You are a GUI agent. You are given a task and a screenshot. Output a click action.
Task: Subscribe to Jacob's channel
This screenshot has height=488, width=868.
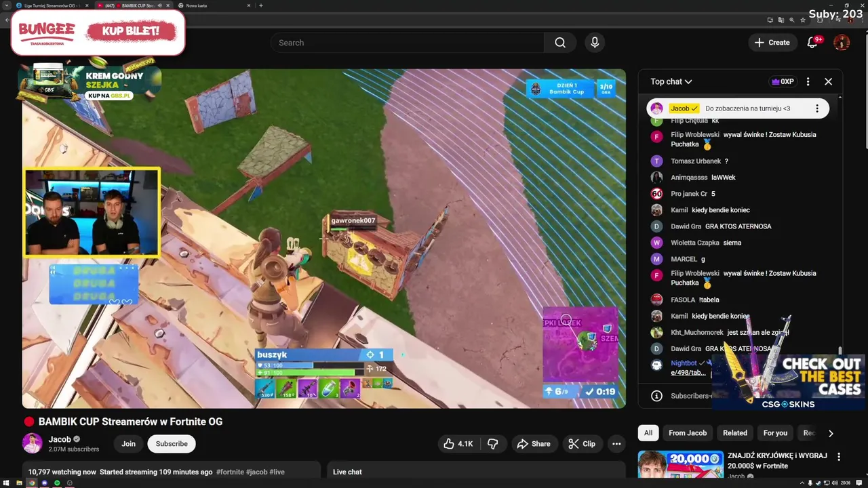click(x=172, y=444)
